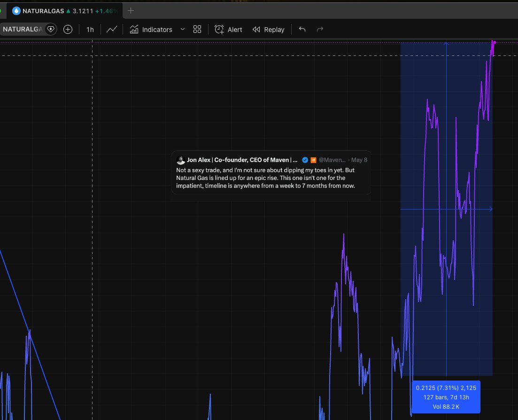
Task: Change chart style via line chart icon
Action: coord(112,30)
